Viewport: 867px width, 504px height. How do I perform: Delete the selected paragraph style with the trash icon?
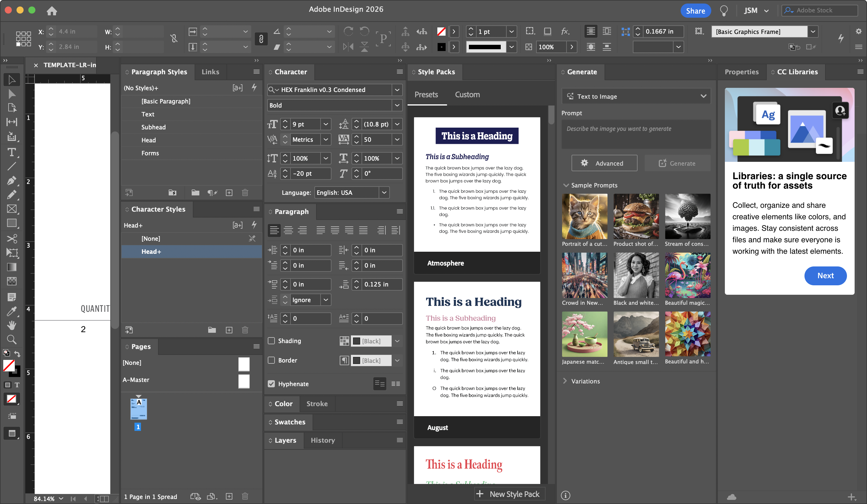[x=245, y=192]
